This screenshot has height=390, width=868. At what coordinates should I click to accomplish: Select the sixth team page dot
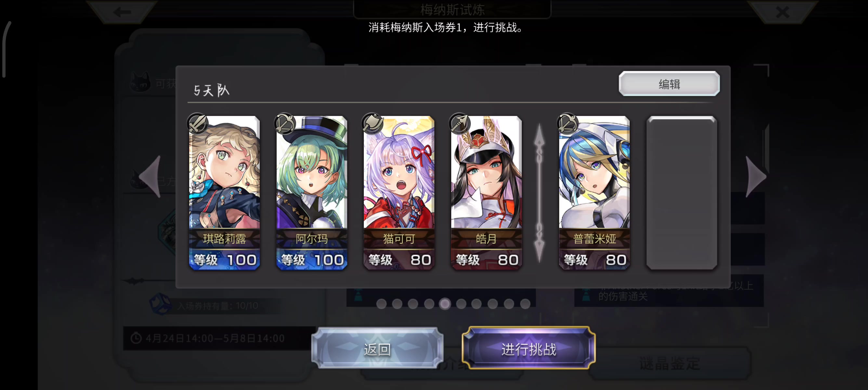[x=461, y=304]
